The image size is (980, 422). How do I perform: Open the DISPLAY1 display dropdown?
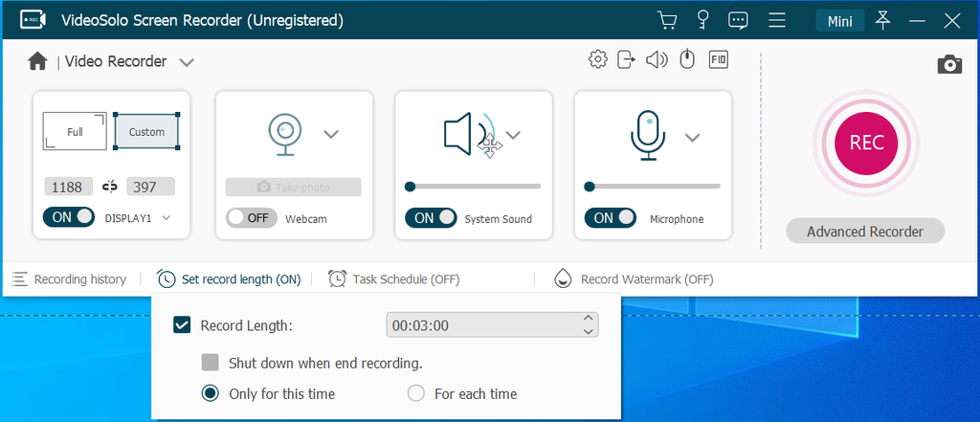[x=166, y=217]
